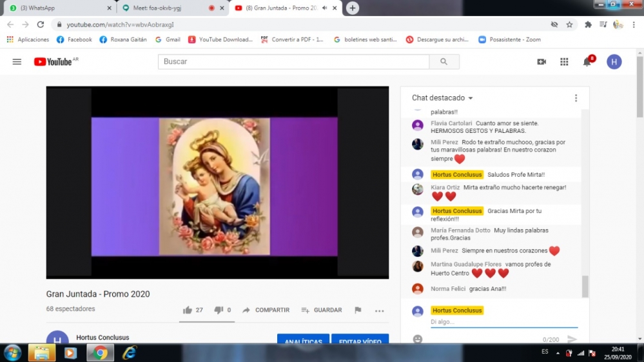The height and width of the screenshot is (362, 644).
Task: Go back in browser history
Action: point(11,25)
